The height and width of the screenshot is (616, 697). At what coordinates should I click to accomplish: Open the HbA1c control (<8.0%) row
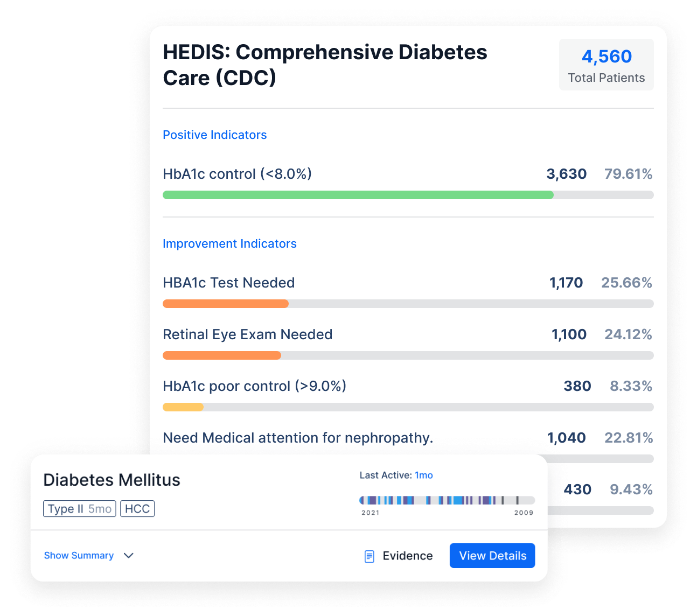coord(408,174)
